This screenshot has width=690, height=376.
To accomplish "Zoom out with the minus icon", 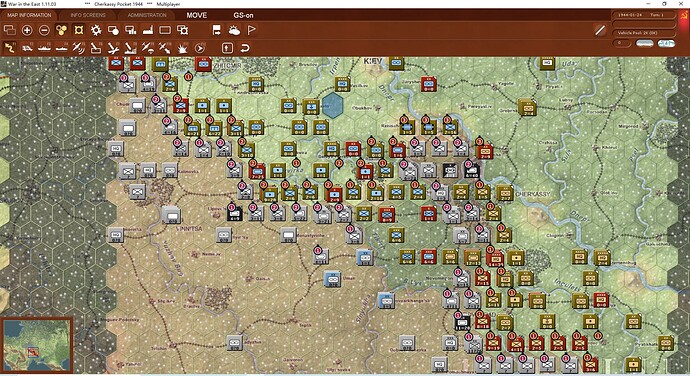I will 44,30.
